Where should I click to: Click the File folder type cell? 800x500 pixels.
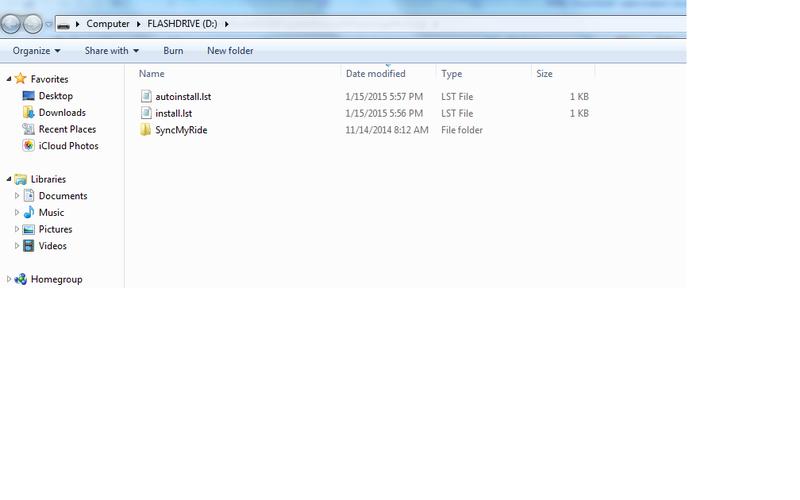462,130
